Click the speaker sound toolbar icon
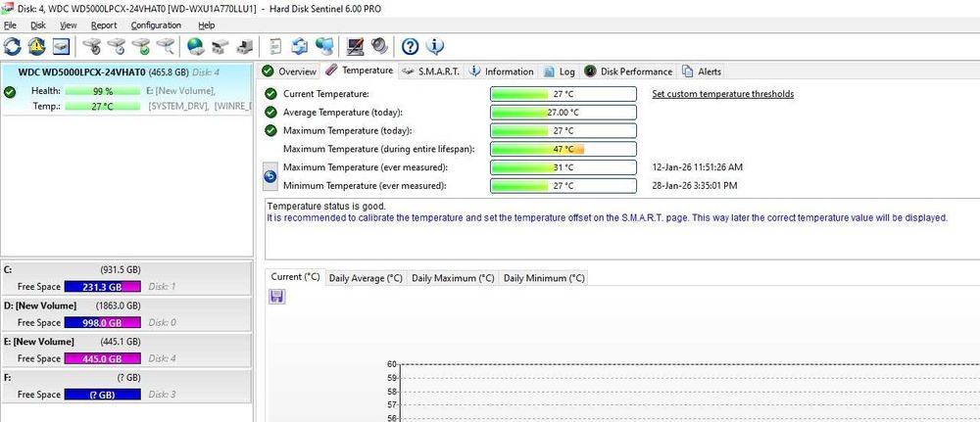The image size is (980, 422). pos(379,46)
